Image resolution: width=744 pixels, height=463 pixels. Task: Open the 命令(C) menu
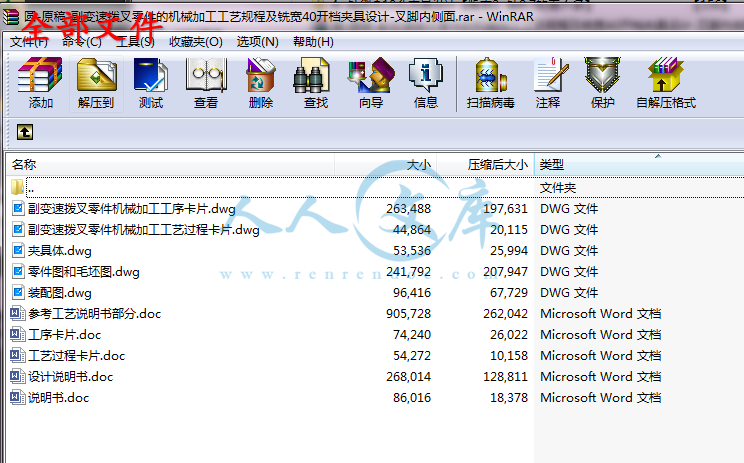click(x=82, y=42)
